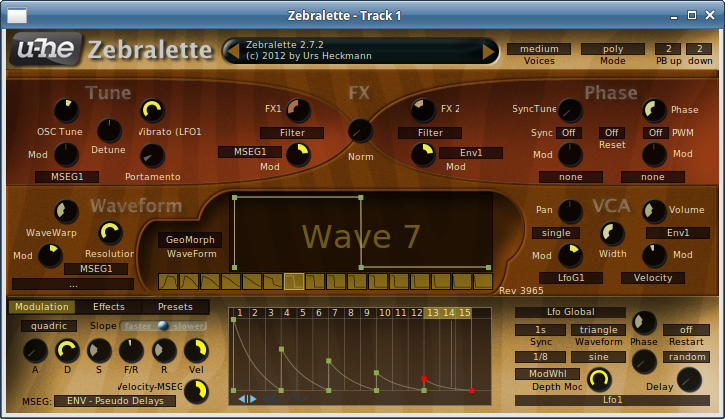This screenshot has width=725, height=419.
Task: Click the Norm knob in the FX center
Action: click(360, 131)
